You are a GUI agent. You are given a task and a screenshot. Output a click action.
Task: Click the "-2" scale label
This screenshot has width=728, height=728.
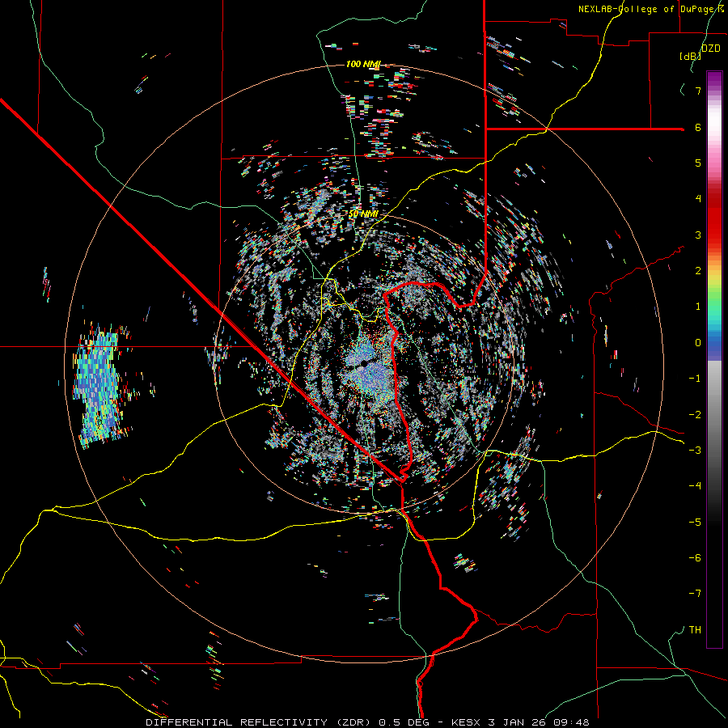[695, 414]
